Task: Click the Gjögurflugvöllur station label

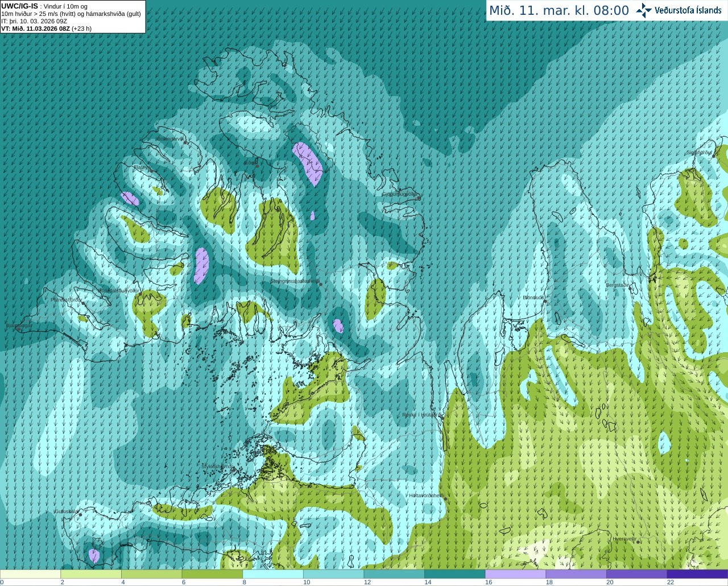Action: (x=399, y=194)
